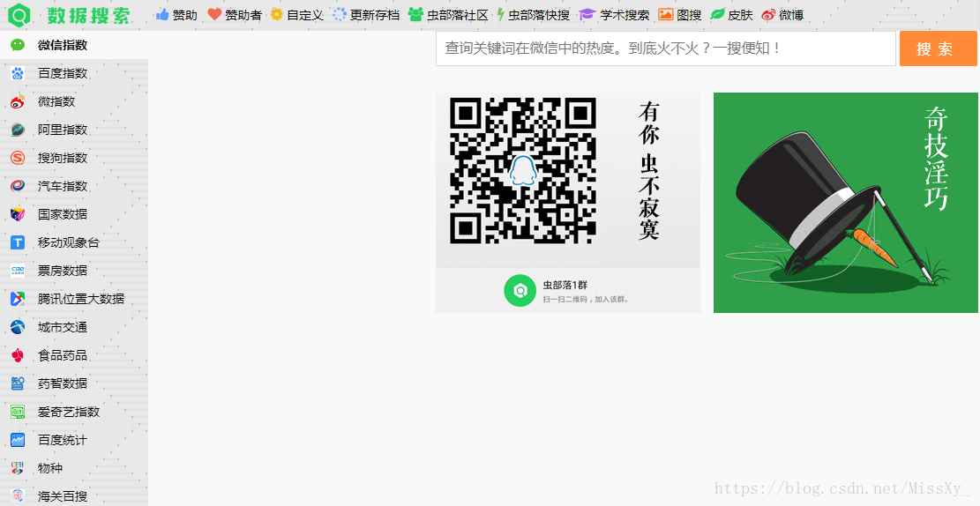Open the 皮肤 link
The width and height of the screenshot is (980, 506).
(x=741, y=15)
